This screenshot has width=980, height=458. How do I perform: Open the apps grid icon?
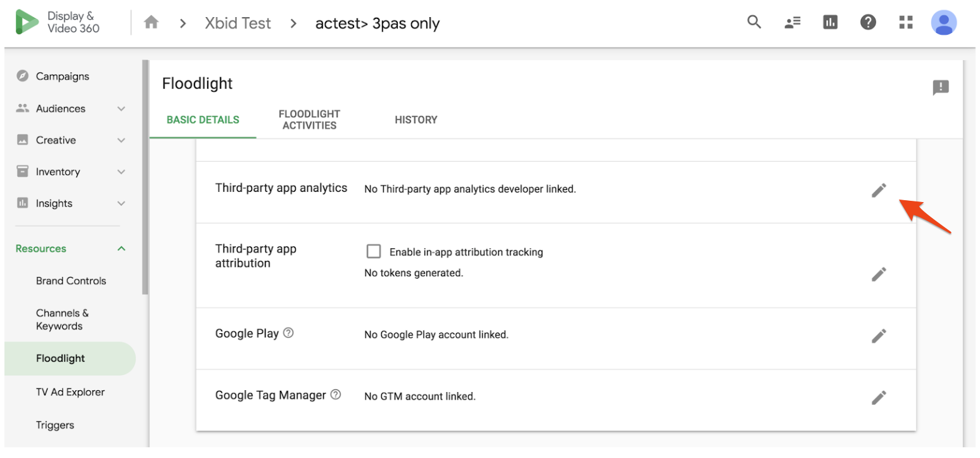pyautogui.click(x=906, y=23)
